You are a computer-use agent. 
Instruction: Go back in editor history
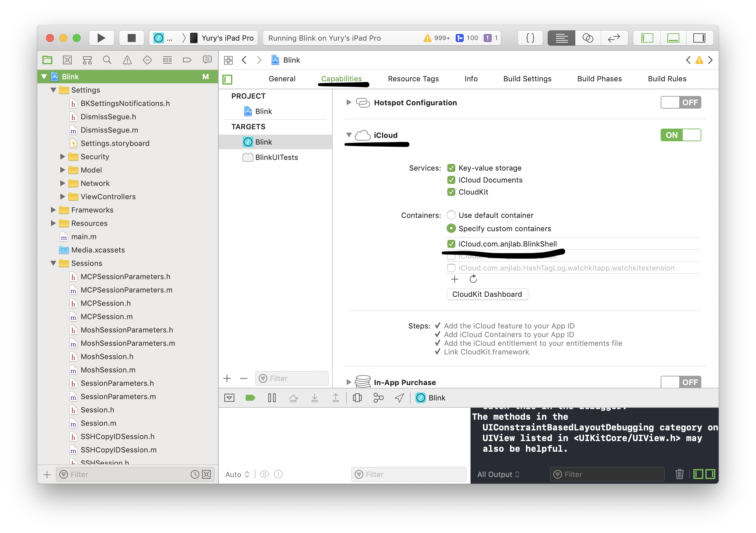244,60
